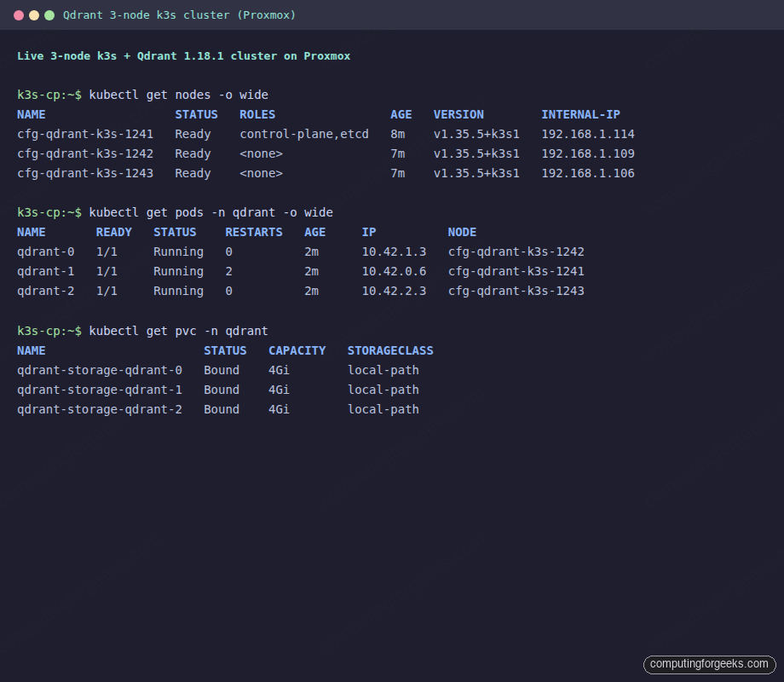Click heading 'Live 3-node k3s + Qdrant 1.18.1 cluster on Proxmox'
This screenshot has width=784, height=682.
tap(183, 56)
